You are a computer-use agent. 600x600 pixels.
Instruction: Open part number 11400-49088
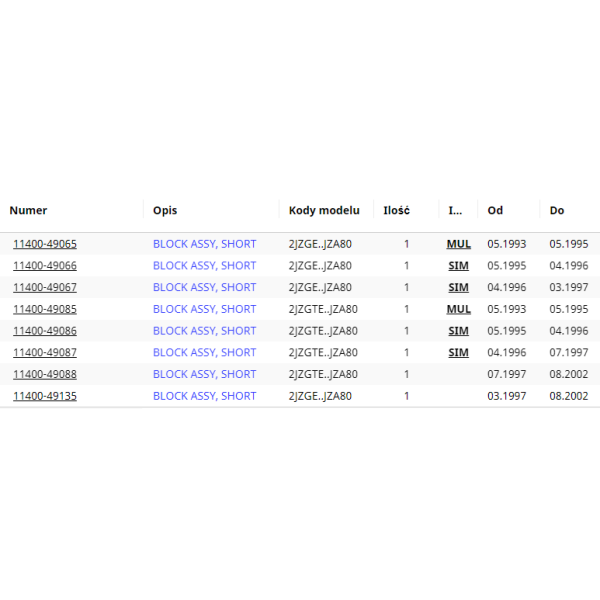tap(45, 374)
